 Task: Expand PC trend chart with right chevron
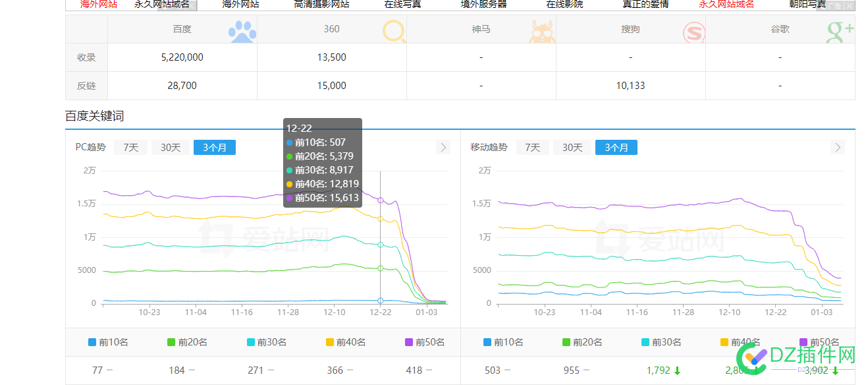coord(443,147)
